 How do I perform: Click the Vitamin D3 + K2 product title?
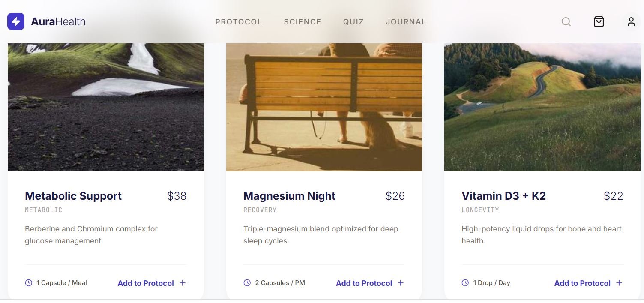click(504, 196)
